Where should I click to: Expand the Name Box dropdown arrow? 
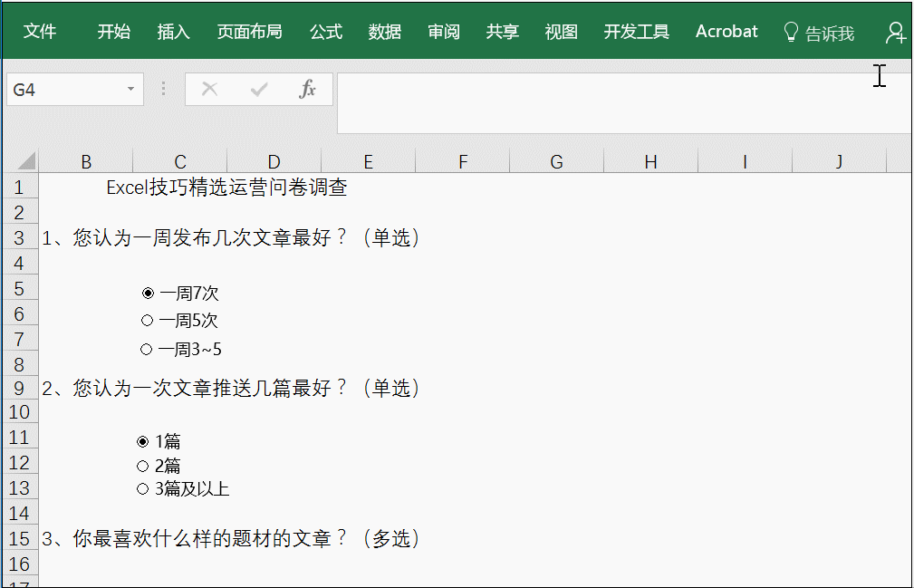130,89
